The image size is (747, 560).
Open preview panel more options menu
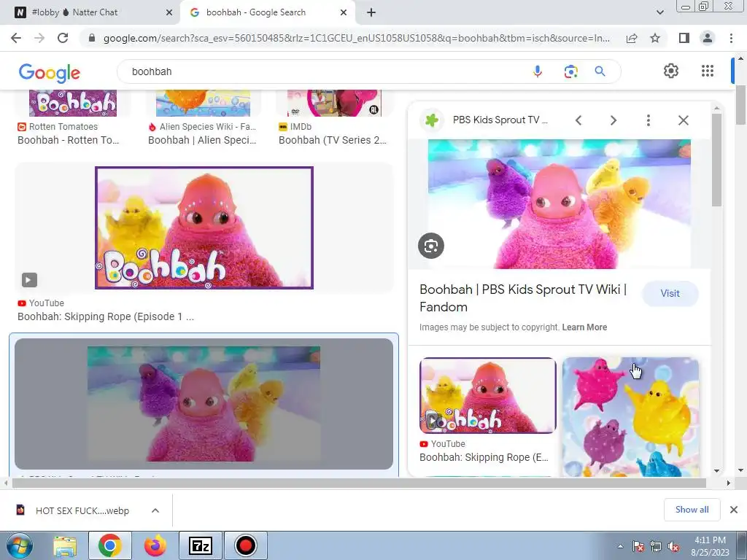649,120
